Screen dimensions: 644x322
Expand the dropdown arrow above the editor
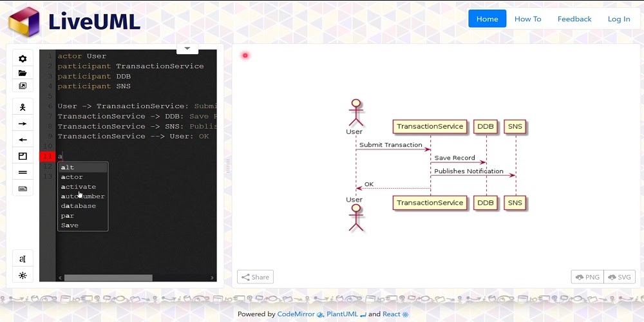pos(187,48)
